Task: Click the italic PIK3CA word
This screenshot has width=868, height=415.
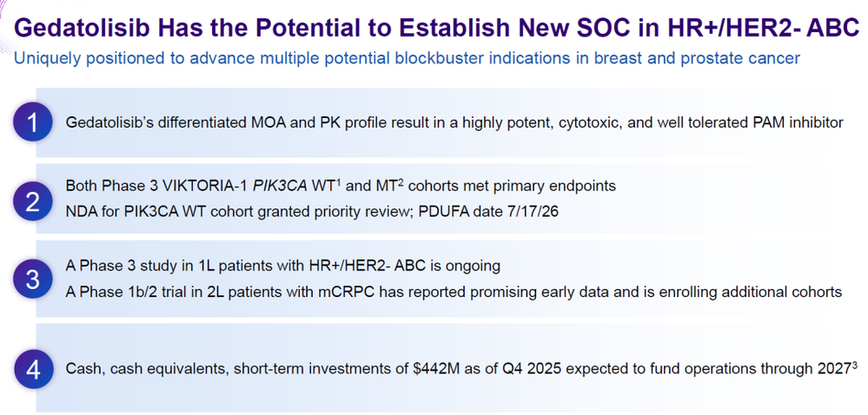Action: tap(280, 187)
